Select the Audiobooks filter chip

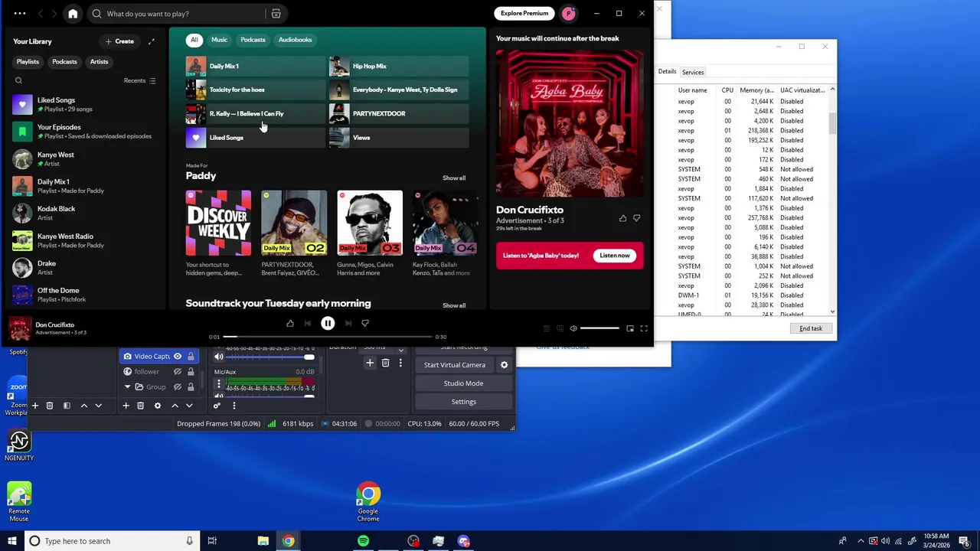coord(295,40)
